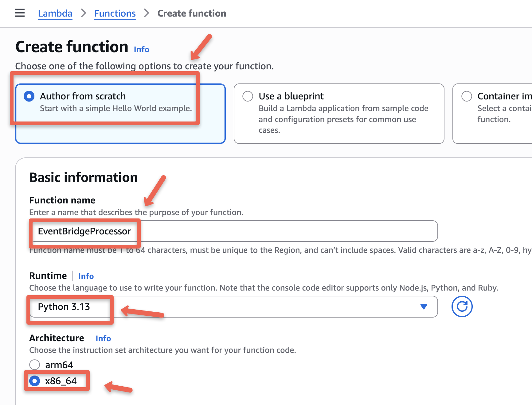Refresh the runtime list
The height and width of the screenshot is (405, 532).
(x=462, y=306)
